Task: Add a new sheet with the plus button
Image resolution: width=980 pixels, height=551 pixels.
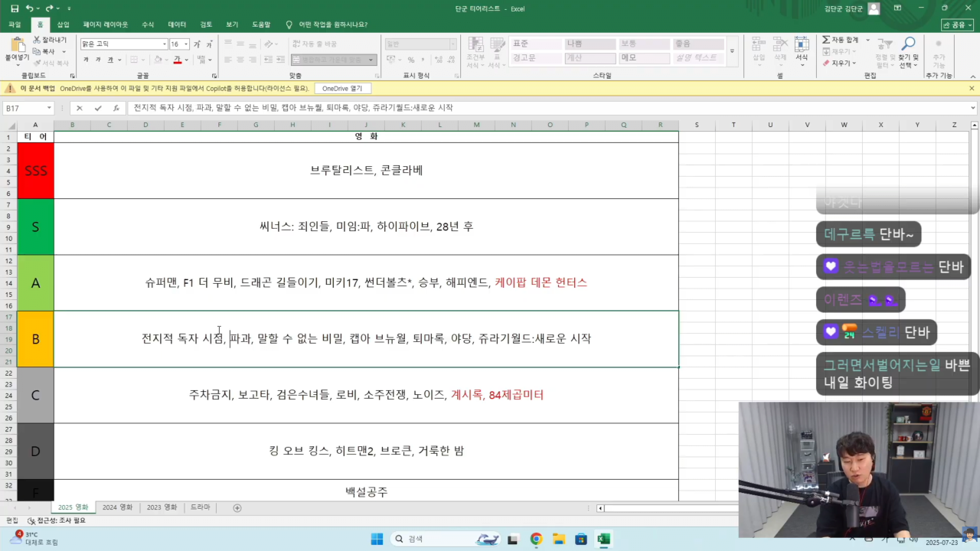Action: [237, 507]
